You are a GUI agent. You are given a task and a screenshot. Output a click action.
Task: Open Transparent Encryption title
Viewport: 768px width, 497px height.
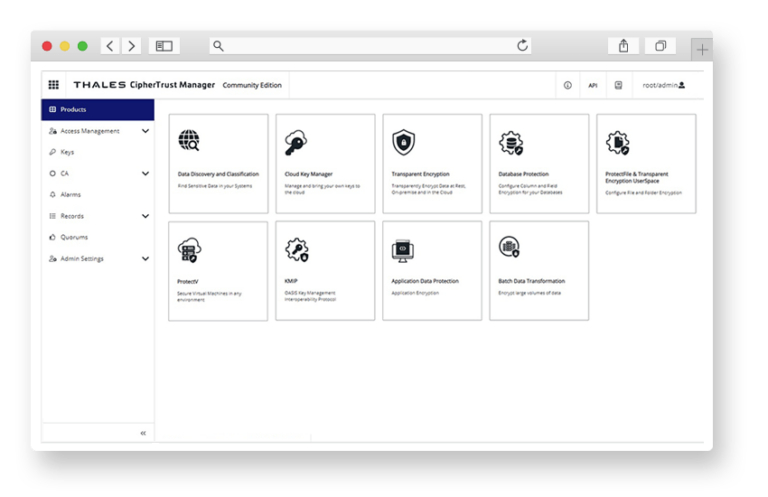tap(420, 174)
